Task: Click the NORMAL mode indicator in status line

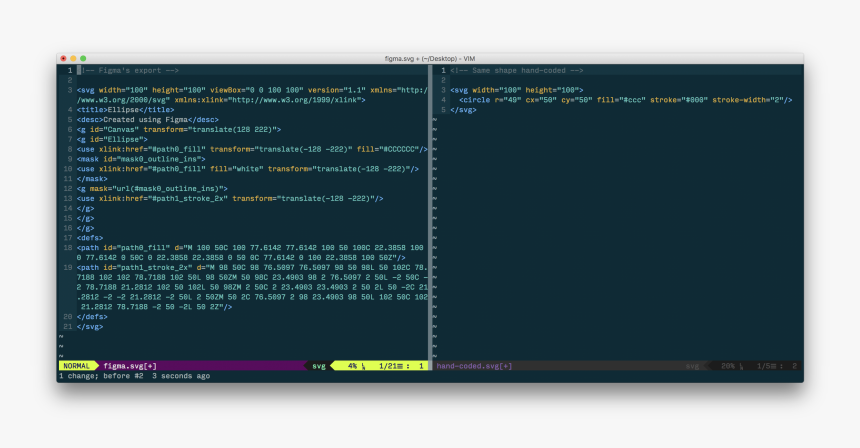Action: (76, 366)
